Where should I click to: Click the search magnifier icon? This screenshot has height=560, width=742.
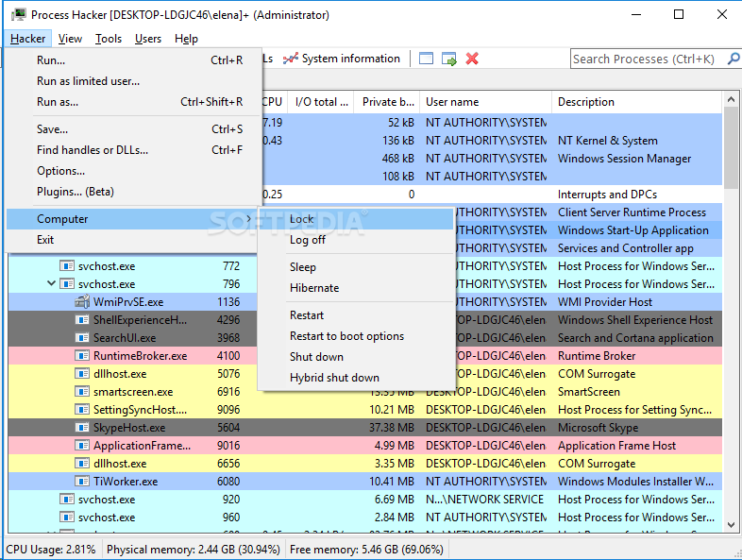(734, 59)
